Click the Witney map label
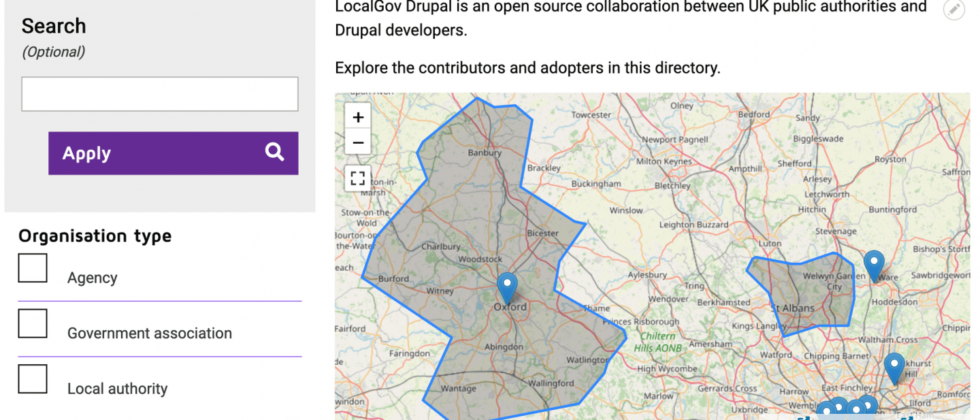The width and height of the screenshot is (980, 420). pos(440,291)
